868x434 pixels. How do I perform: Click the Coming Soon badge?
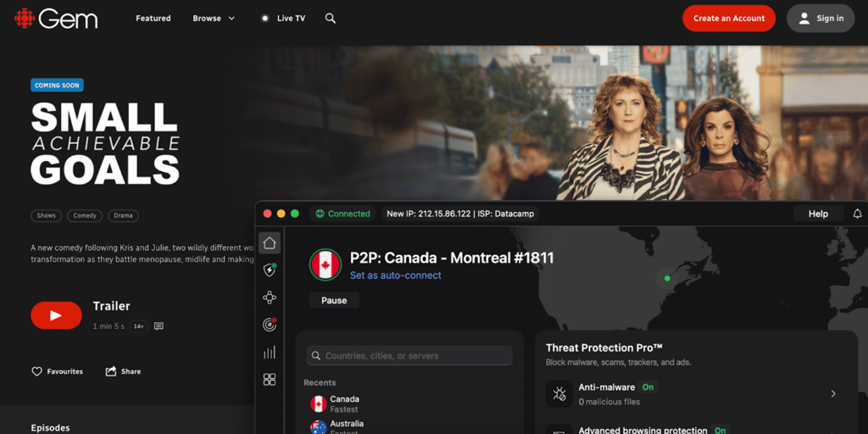(x=57, y=86)
